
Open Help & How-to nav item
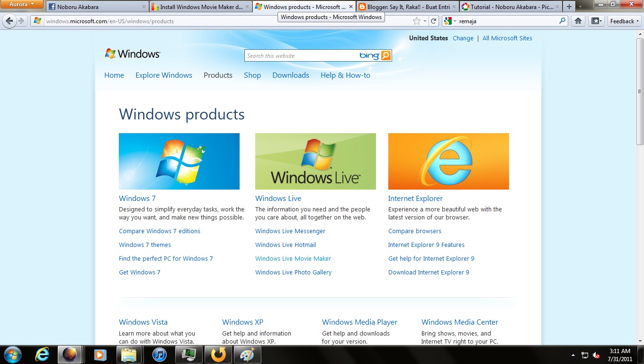tap(345, 75)
